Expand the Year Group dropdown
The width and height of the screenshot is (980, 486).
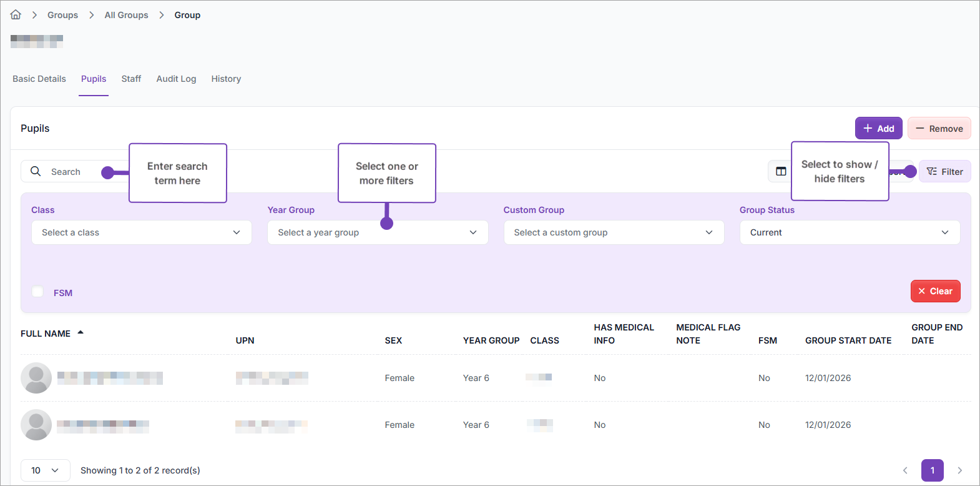[377, 232]
